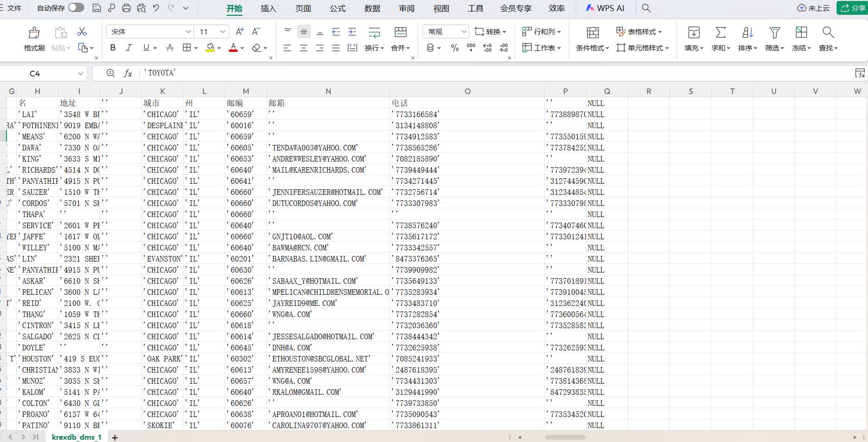Image resolution: width=868 pixels, height=442 pixels.
Task: Switch to the Review (审阅) tab
Action: (407, 8)
